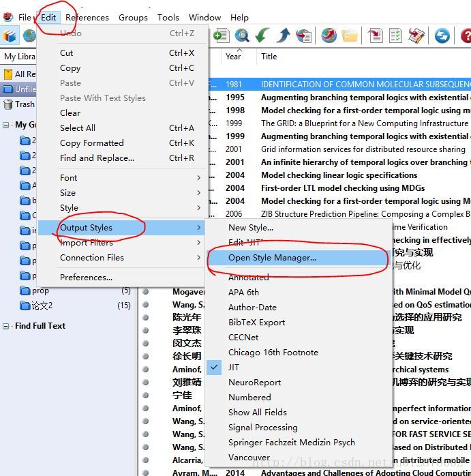Click the blue Sync Library icon

pyautogui.click(x=442, y=35)
